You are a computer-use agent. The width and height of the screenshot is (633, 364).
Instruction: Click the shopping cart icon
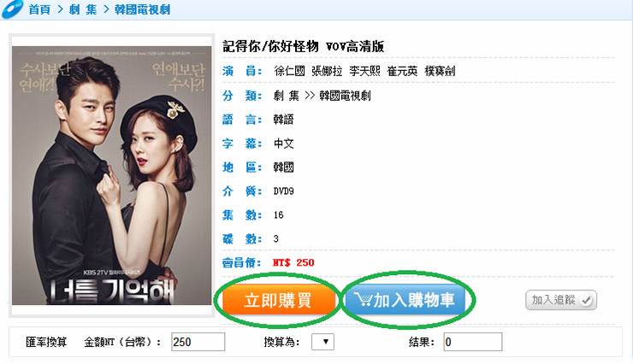363,300
